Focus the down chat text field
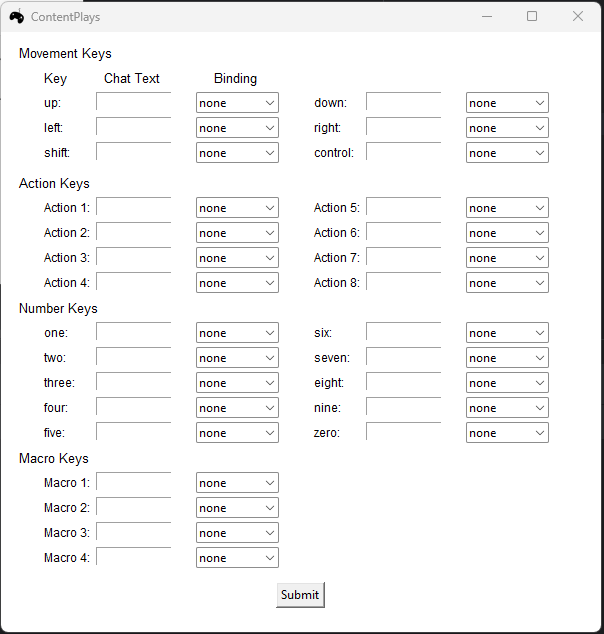The width and height of the screenshot is (604, 634). coord(403,101)
